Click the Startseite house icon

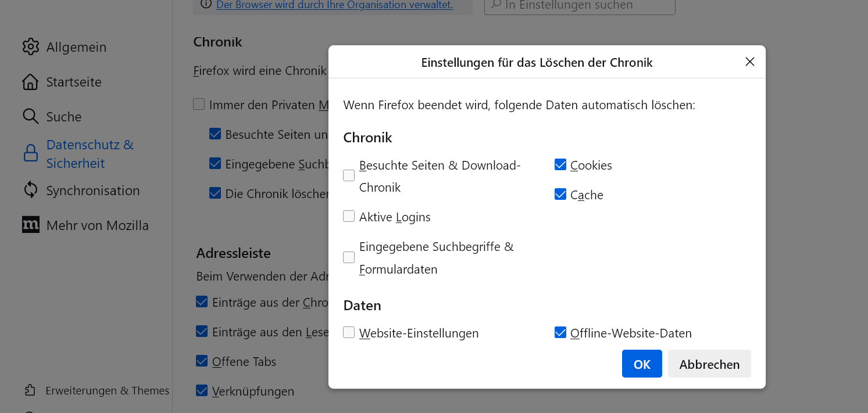[30, 82]
